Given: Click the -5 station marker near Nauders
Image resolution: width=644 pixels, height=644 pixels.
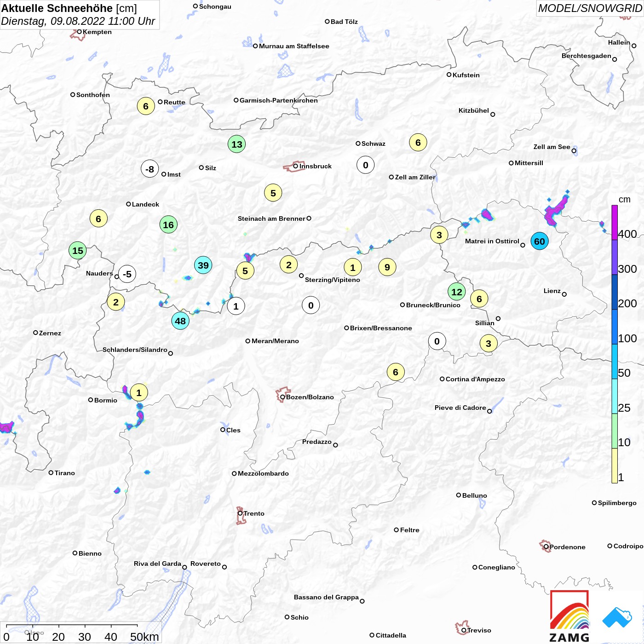Looking at the screenshot, I should click(x=127, y=274).
